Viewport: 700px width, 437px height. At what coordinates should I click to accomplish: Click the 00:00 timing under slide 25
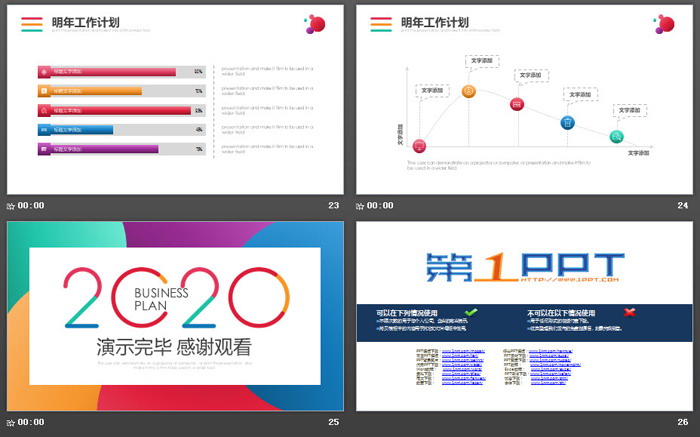(x=31, y=422)
